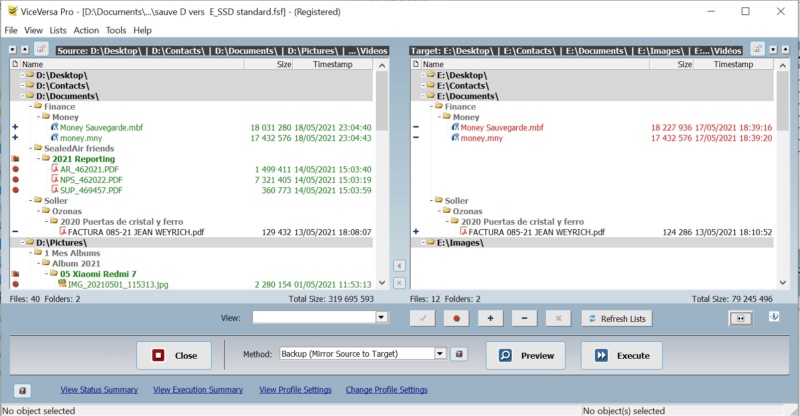
Task: Open View Execution Summary link
Action: [x=198, y=389]
